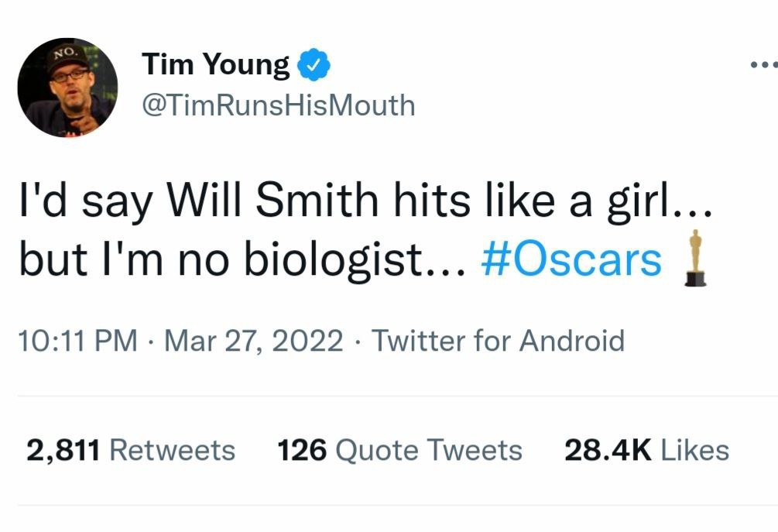
Task: Click the words Will Smith in the tweet
Action: pos(272,200)
